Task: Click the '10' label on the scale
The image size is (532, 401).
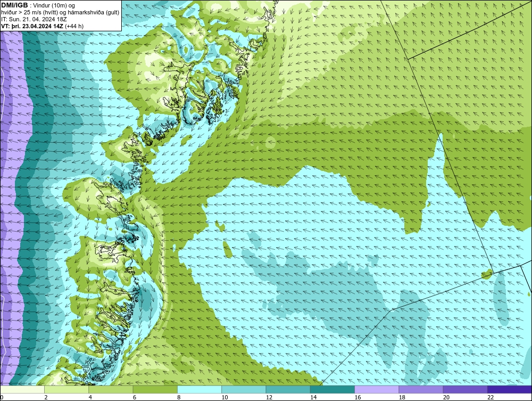Action: coord(225,398)
